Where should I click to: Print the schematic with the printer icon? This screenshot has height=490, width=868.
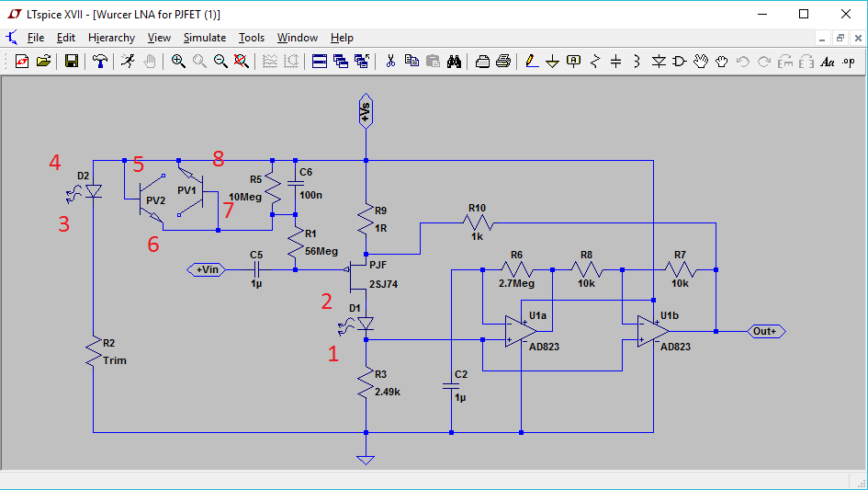tap(503, 61)
